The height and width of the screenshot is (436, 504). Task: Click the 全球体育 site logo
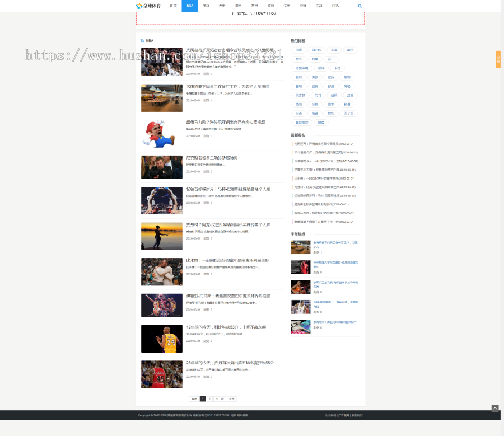(x=148, y=6)
